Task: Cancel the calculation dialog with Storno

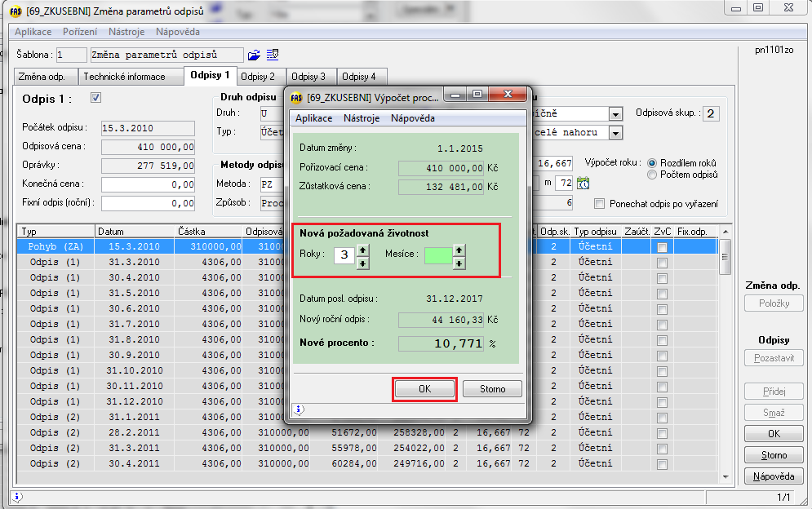Action: point(492,389)
